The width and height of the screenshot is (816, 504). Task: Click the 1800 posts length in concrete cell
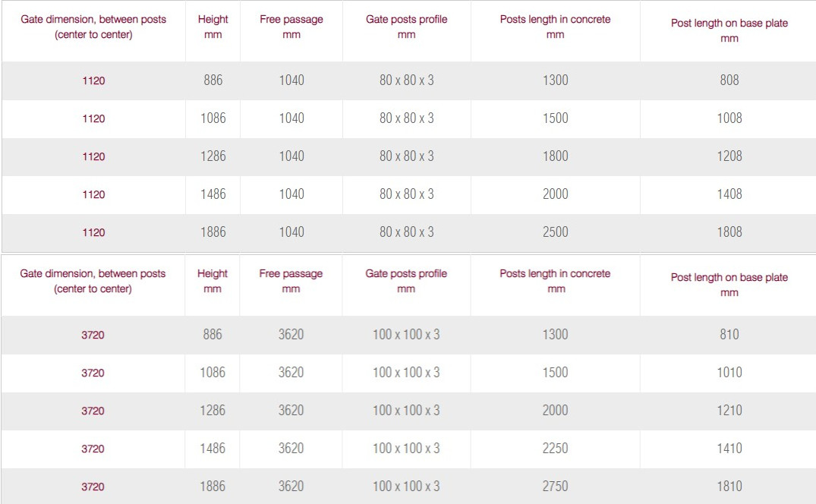click(555, 156)
